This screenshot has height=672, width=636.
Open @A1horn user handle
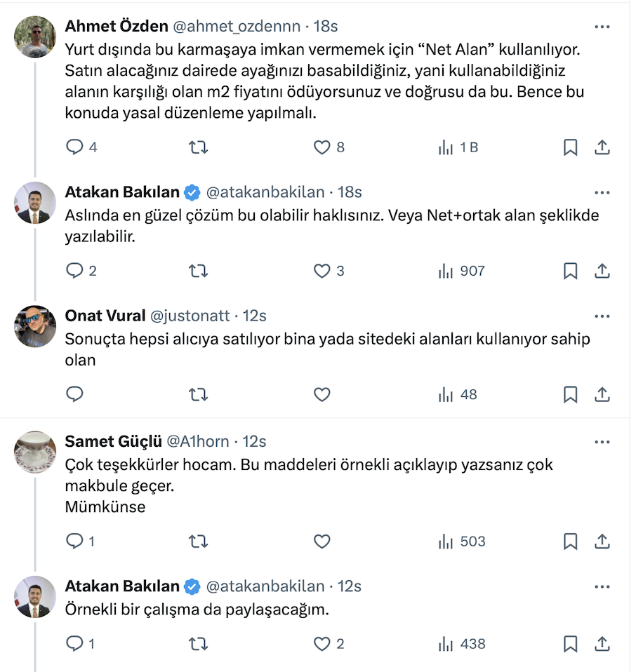pyautogui.click(x=197, y=441)
